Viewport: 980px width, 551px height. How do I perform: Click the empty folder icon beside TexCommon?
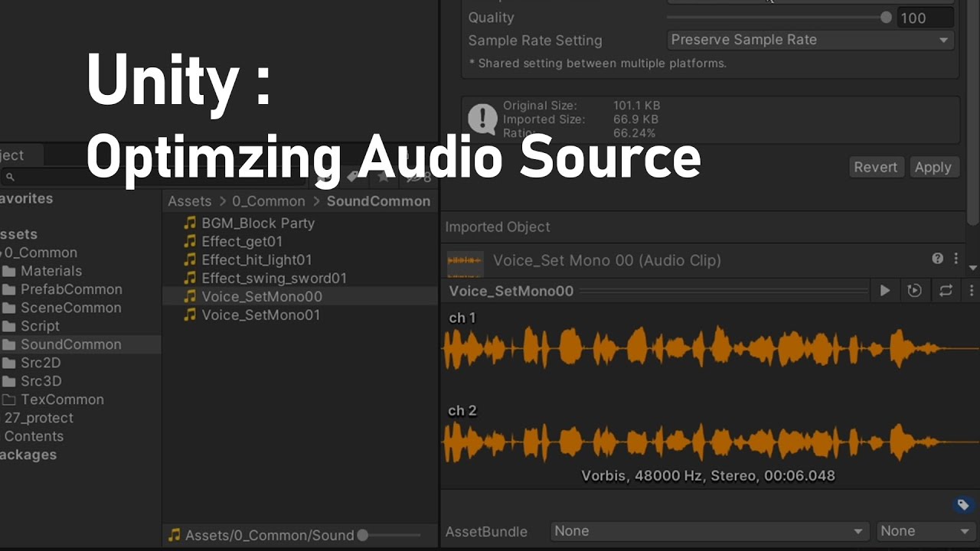coord(9,399)
